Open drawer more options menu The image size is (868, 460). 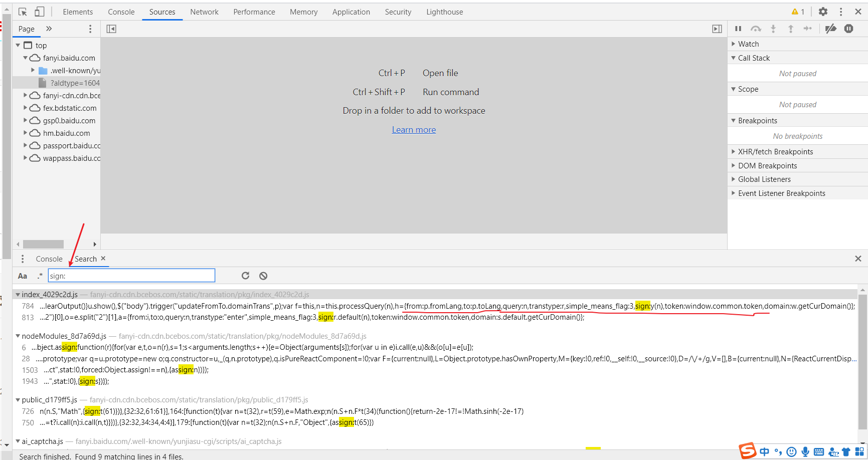point(23,259)
